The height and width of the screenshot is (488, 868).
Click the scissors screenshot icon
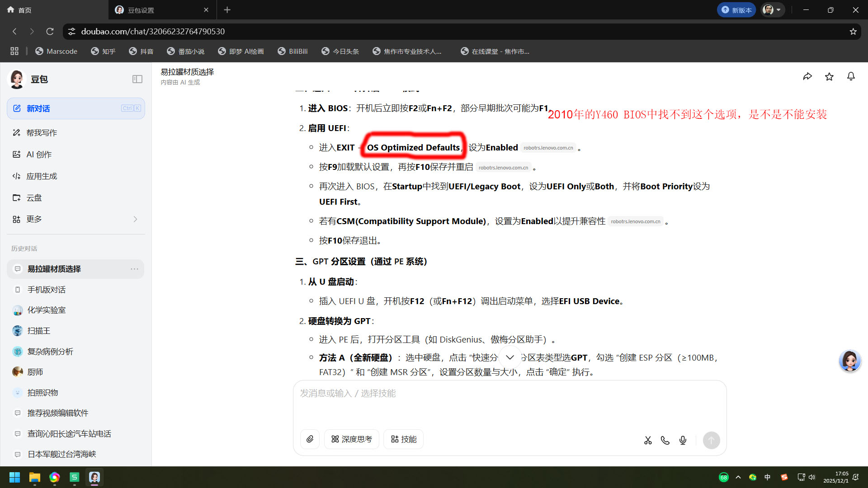(x=648, y=440)
